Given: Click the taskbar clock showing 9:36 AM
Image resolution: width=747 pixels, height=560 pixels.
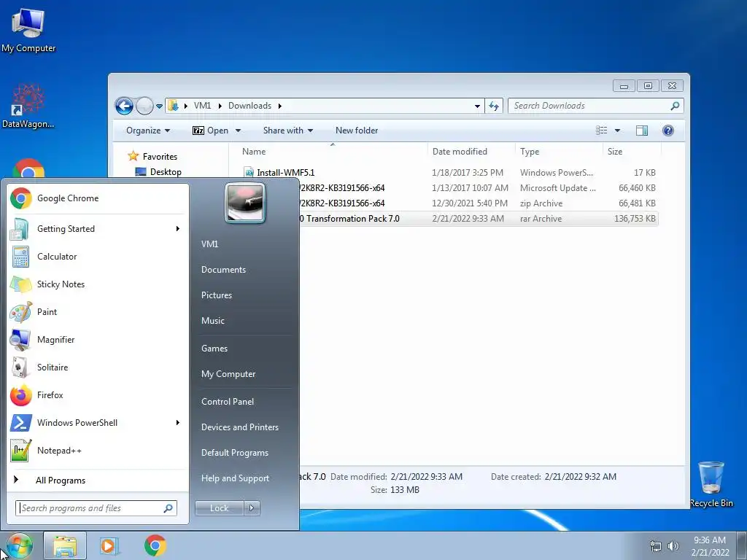Looking at the screenshot, I should click(710, 546).
